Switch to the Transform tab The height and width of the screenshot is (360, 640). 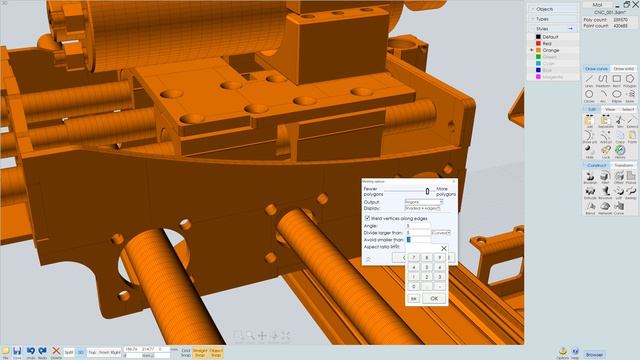coord(624,165)
